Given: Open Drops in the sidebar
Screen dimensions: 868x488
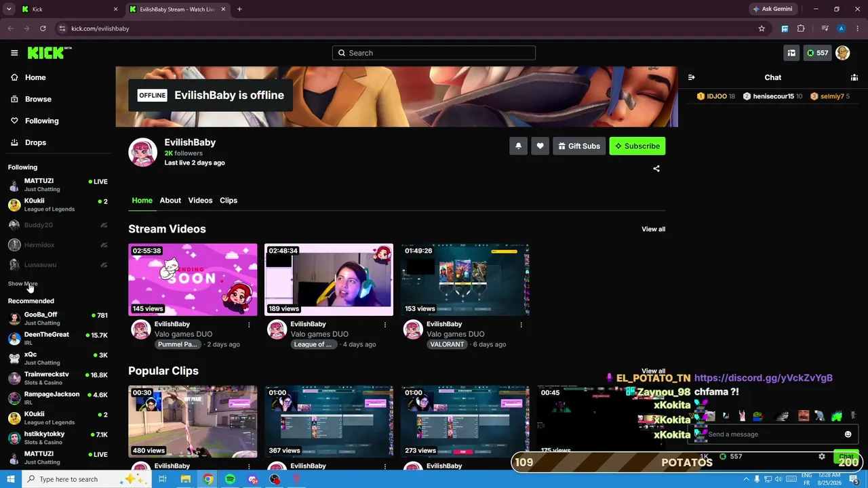Looking at the screenshot, I should pyautogui.click(x=35, y=142).
